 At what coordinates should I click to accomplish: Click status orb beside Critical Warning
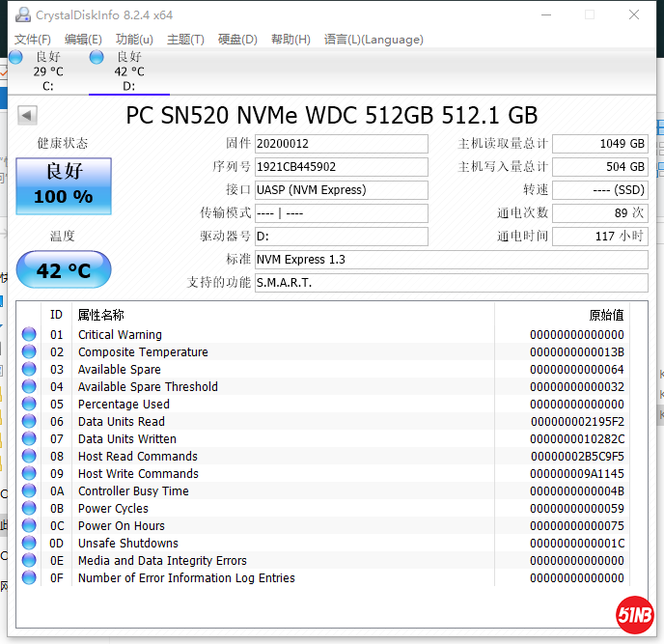coord(29,335)
